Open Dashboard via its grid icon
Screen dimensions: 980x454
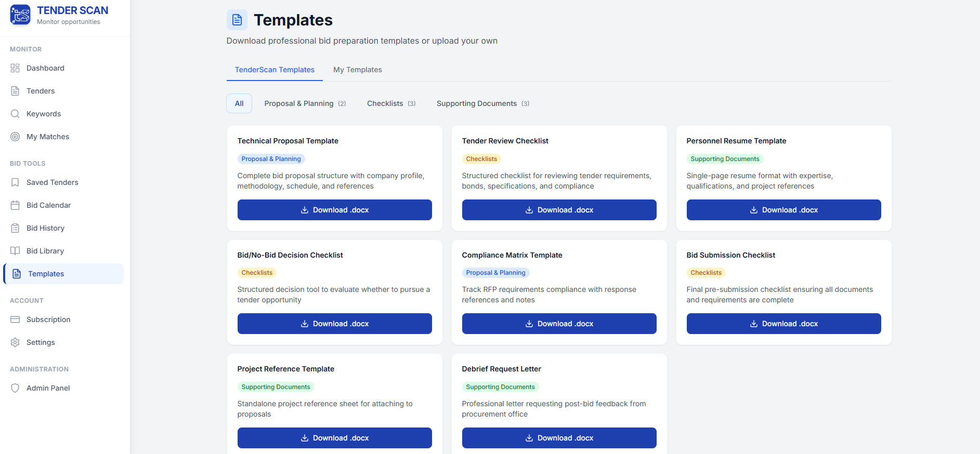click(15, 68)
